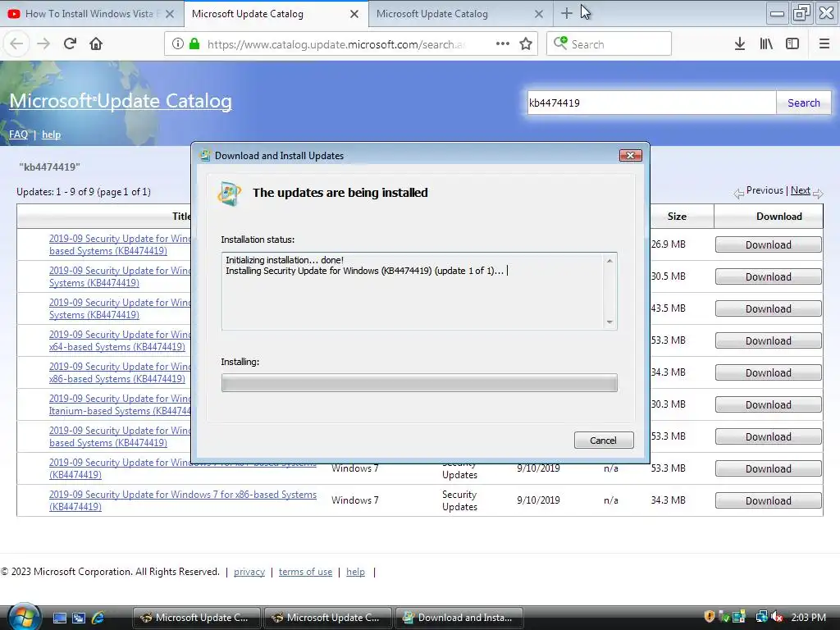The height and width of the screenshot is (630, 840).
Task: Click Download for the 30.3 MB update
Action: (x=768, y=405)
